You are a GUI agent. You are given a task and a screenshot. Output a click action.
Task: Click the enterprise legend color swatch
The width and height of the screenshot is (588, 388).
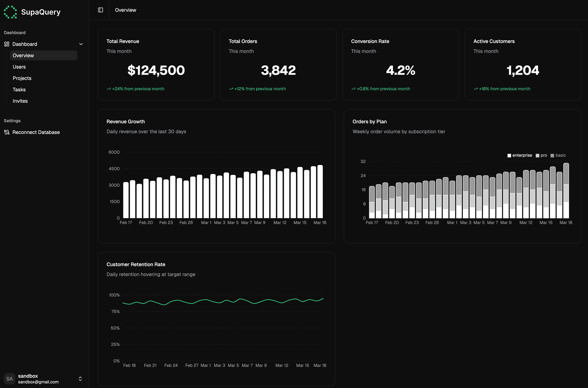tap(509, 155)
